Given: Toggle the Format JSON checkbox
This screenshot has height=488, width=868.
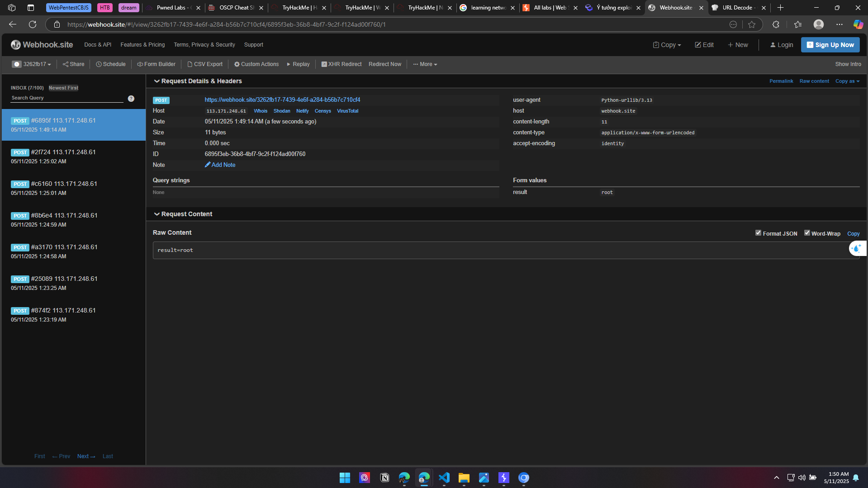Looking at the screenshot, I should [x=758, y=233].
